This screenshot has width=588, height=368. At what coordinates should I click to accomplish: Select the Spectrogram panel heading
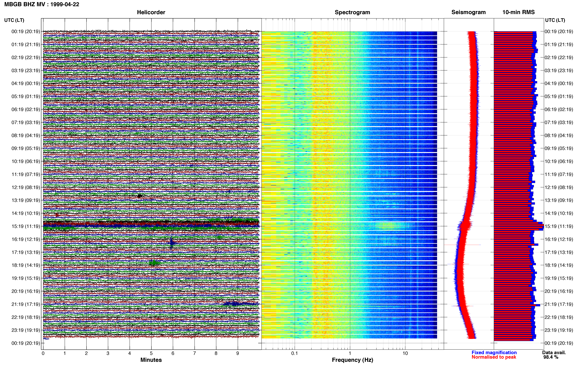352,12
